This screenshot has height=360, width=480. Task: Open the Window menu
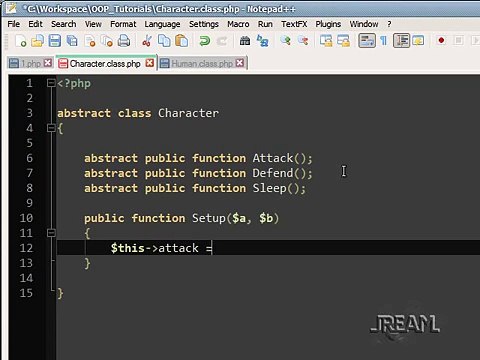[364, 24]
